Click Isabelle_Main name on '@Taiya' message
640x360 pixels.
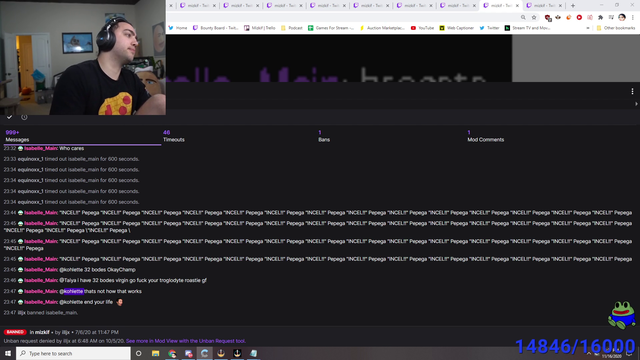40,280
